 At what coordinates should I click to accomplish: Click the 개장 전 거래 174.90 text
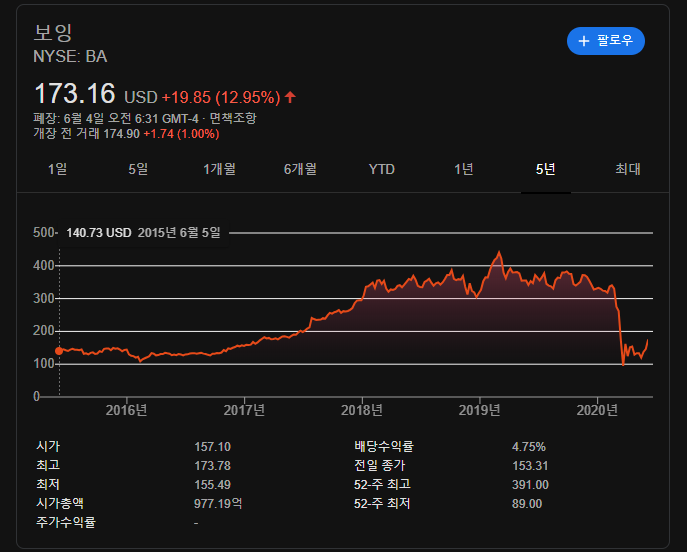(86, 134)
